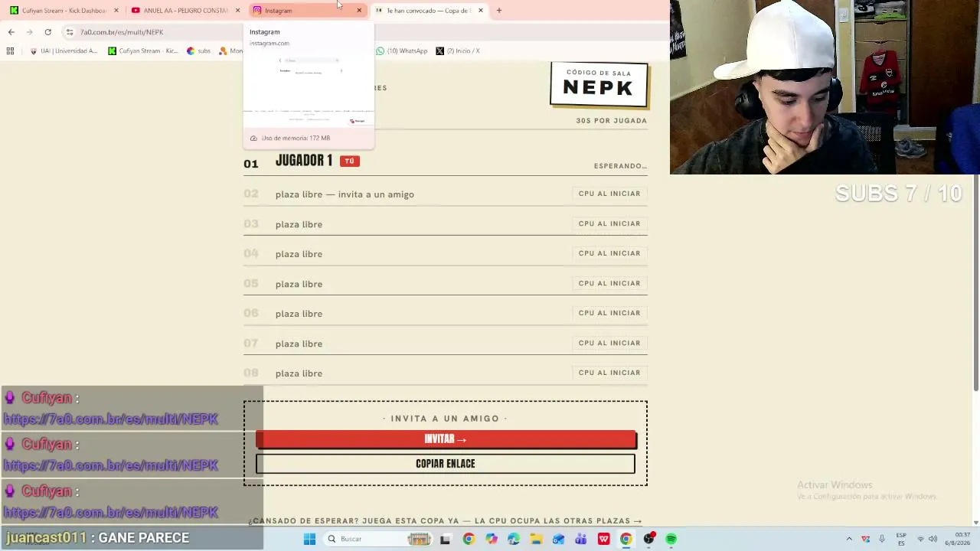Close the Copa tab 'Te han convocado'
Screen dimensions: 980x551
tap(481, 11)
